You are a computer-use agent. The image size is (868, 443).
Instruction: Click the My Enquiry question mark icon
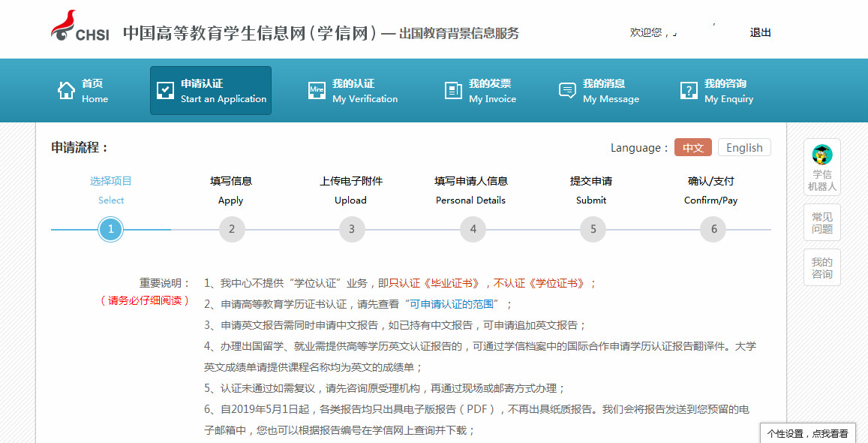689,91
